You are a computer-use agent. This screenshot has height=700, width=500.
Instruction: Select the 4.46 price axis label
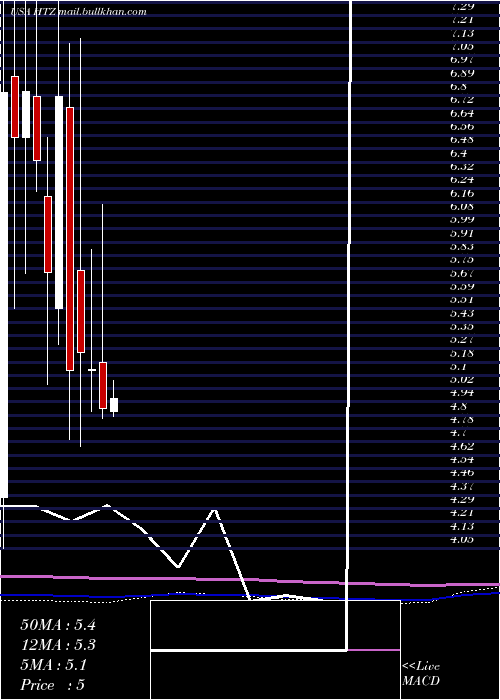tap(462, 472)
